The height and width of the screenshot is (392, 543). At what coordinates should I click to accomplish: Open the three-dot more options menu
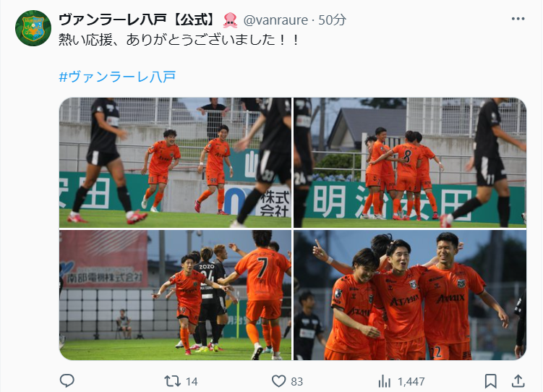[518, 19]
